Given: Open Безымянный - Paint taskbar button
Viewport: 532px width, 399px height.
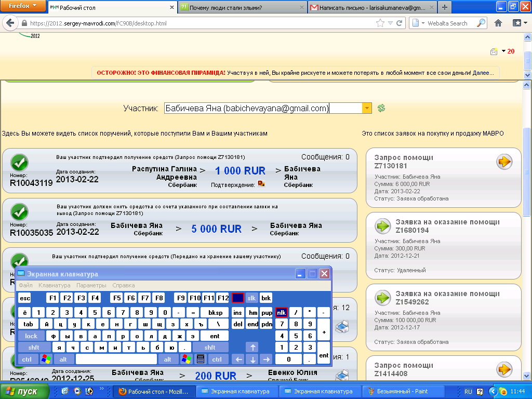Looking at the screenshot, I should (x=404, y=391).
